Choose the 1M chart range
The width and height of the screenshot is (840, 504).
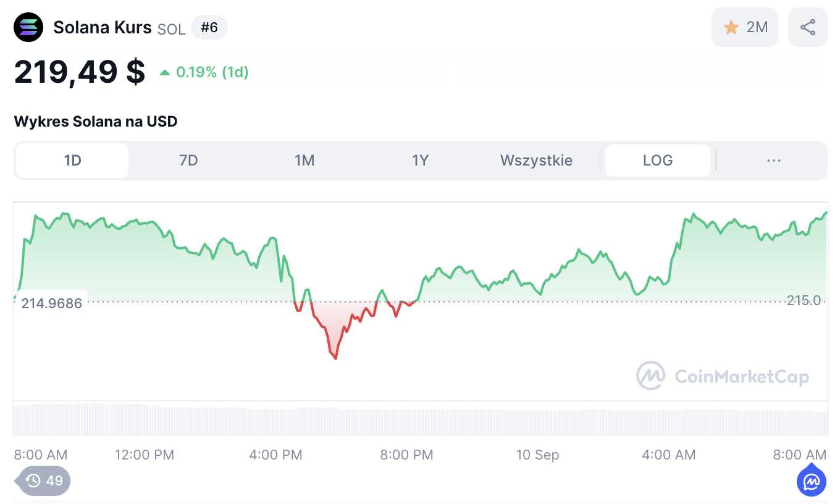pyautogui.click(x=304, y=161)
